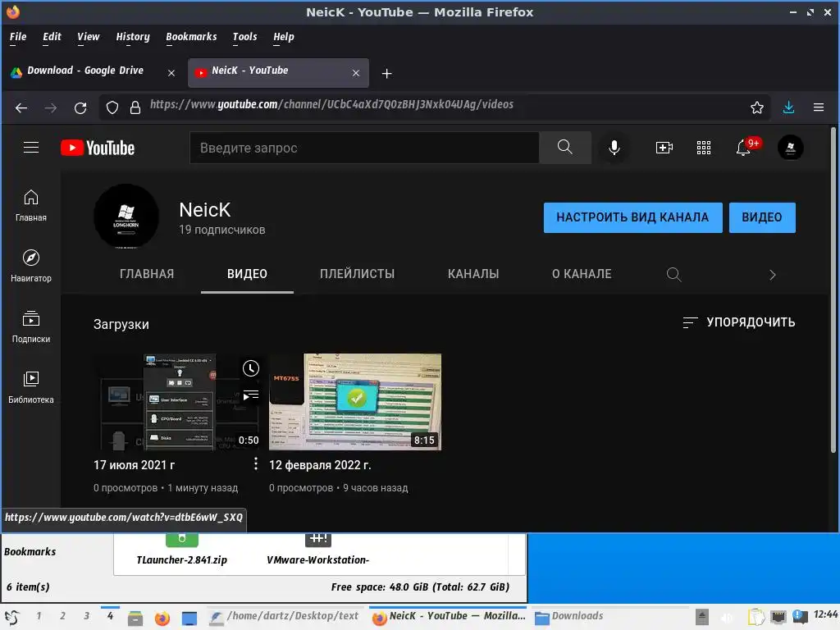Open /home/dartz/Desktop/text taskbar entry

[284, 617]
